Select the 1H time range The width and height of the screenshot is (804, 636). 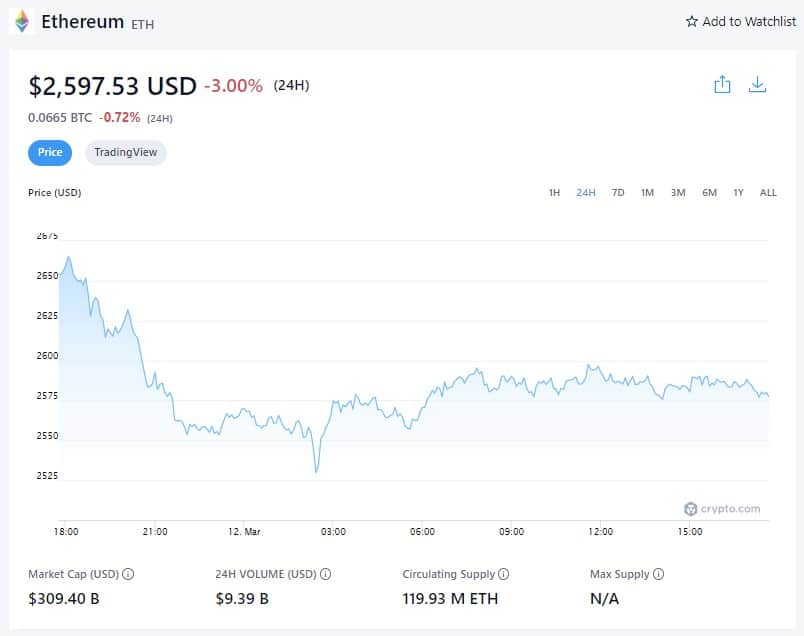click(554, 193)
